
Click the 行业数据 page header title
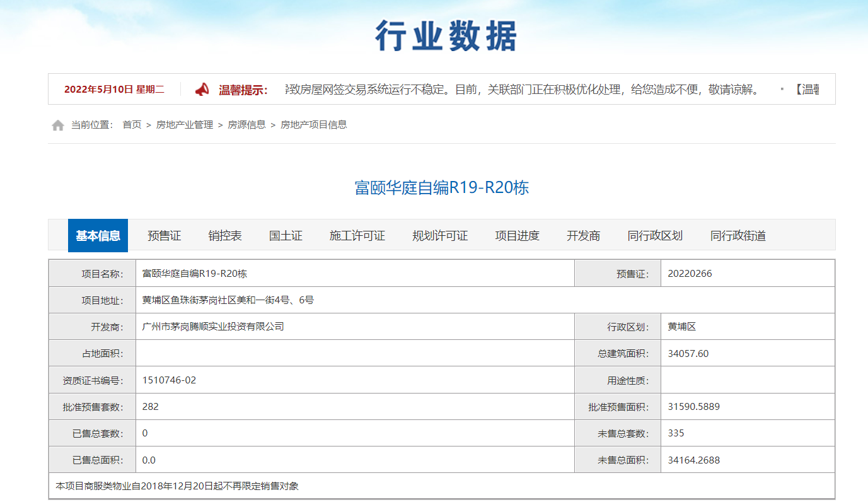point(446,36)
